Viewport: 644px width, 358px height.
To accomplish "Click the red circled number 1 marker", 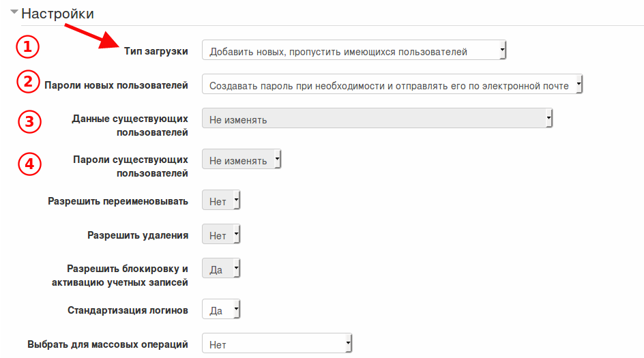I will click(27, 47).
